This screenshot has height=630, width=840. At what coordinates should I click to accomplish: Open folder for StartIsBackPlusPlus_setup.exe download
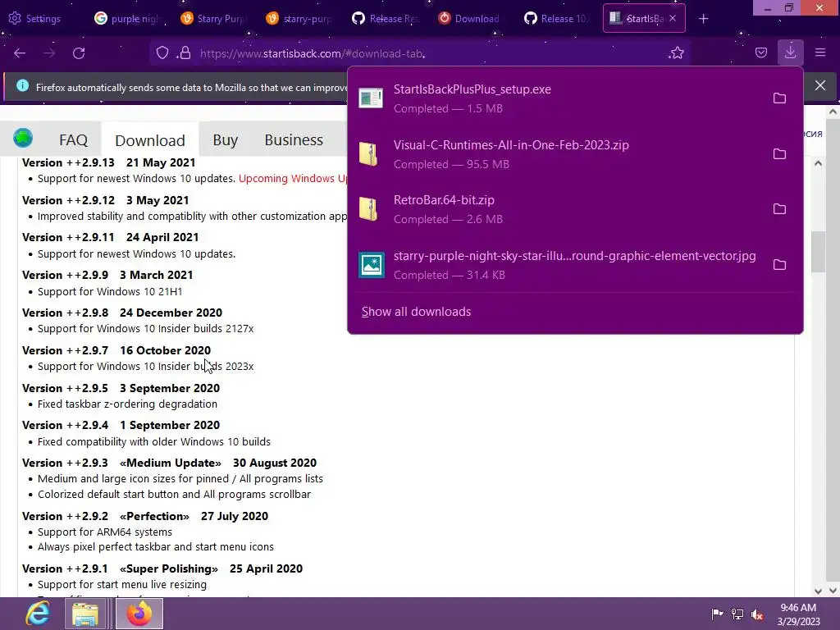point(779,98)
